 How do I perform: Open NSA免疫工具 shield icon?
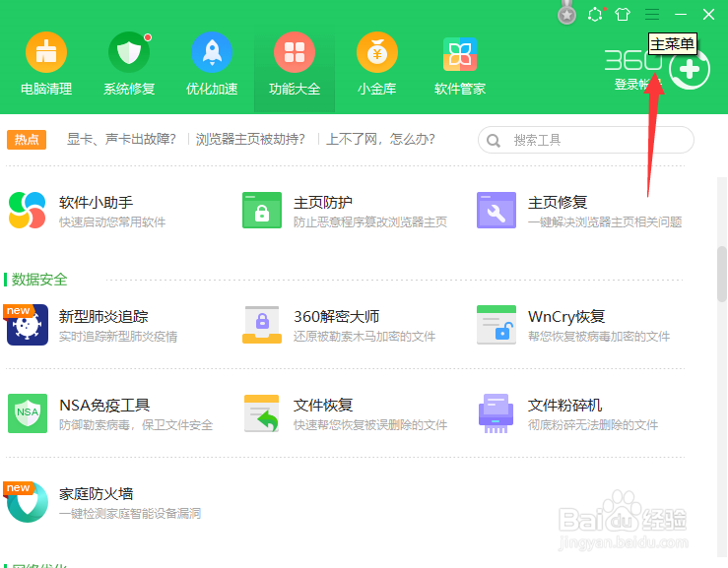tap(28, 413)
